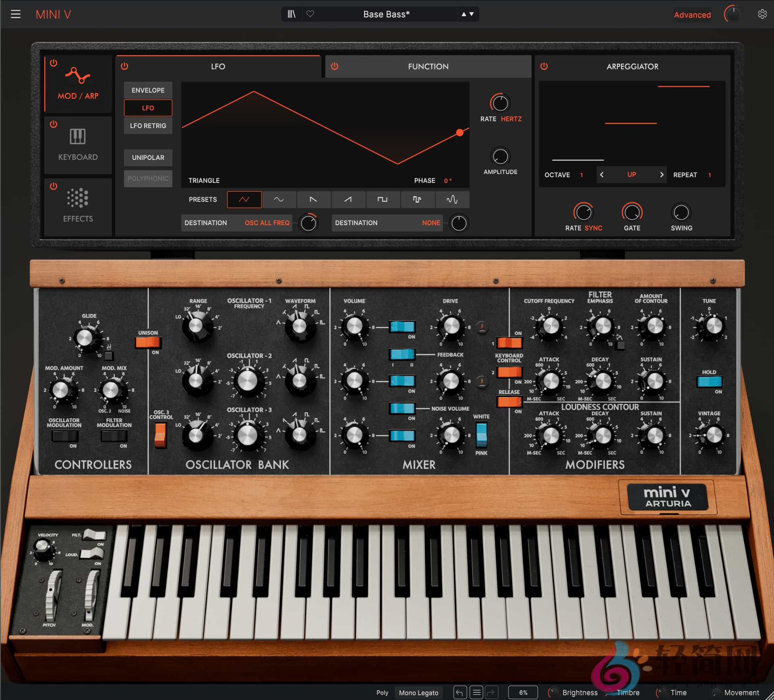The width and height of the screenshot is (774, 700).
Task: Switch to the FUNCTION tab
Action: pos(428,66)
